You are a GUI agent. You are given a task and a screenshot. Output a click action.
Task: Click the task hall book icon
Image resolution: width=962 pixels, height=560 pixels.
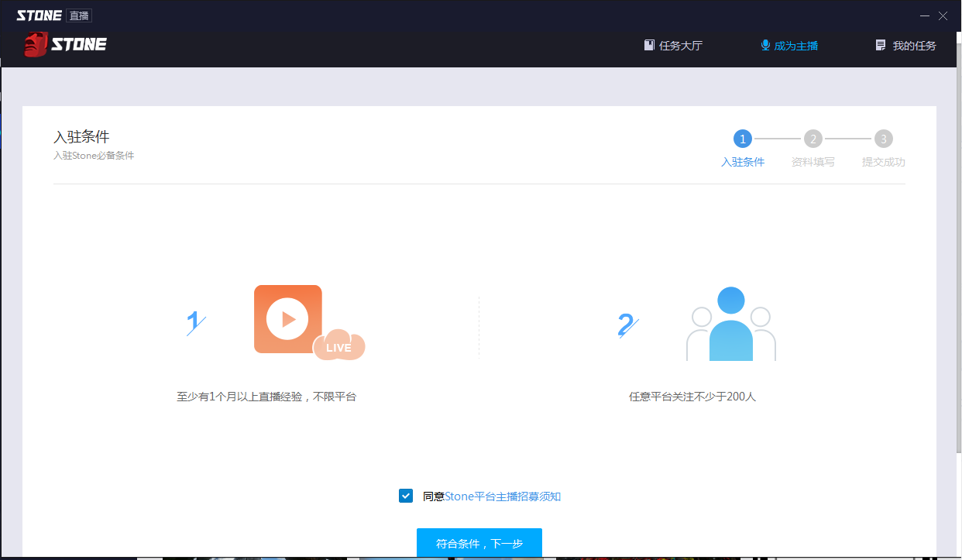(x=649, y=46)
